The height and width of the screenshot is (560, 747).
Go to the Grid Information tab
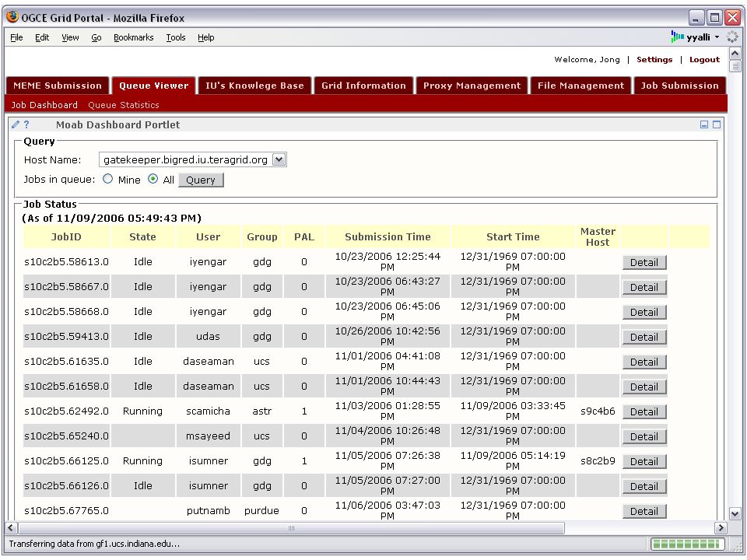(363, 86)
